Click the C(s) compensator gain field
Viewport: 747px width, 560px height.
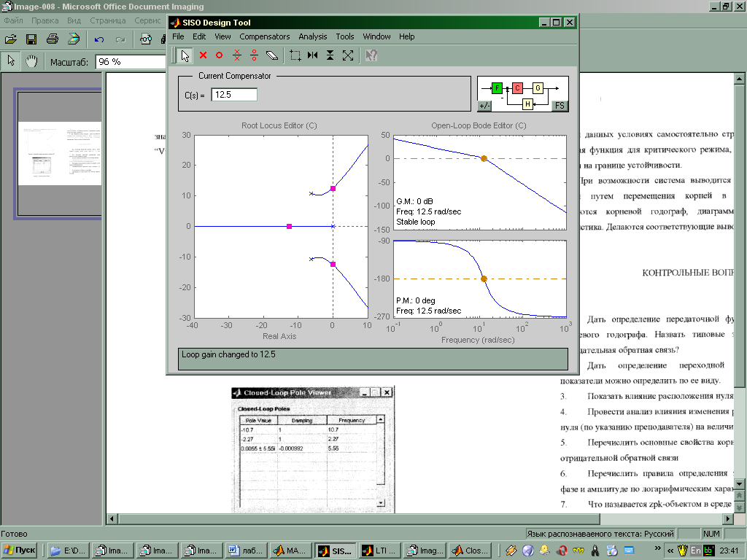click(x=234, y=95)
